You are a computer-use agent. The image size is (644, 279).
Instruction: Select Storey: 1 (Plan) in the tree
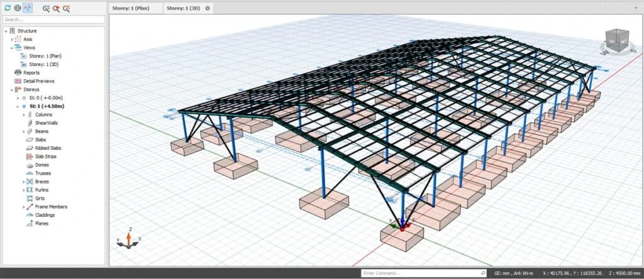(x=45, y=56)
